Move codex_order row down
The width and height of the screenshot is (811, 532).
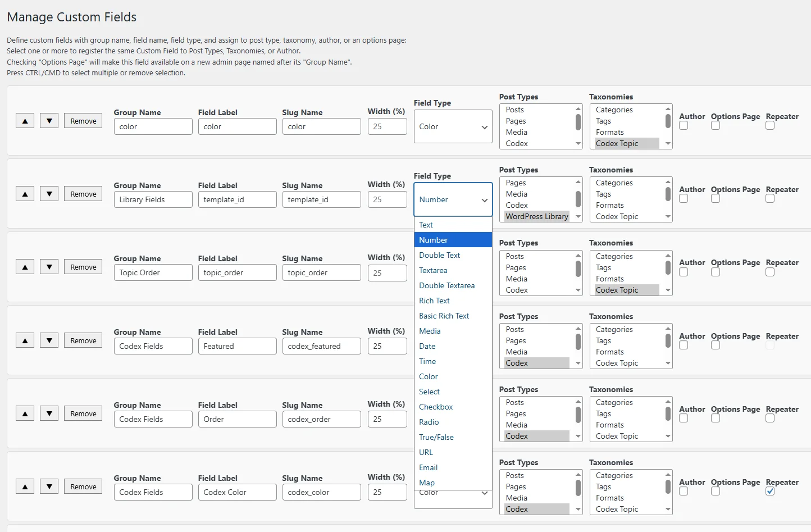tap(49, 413)
